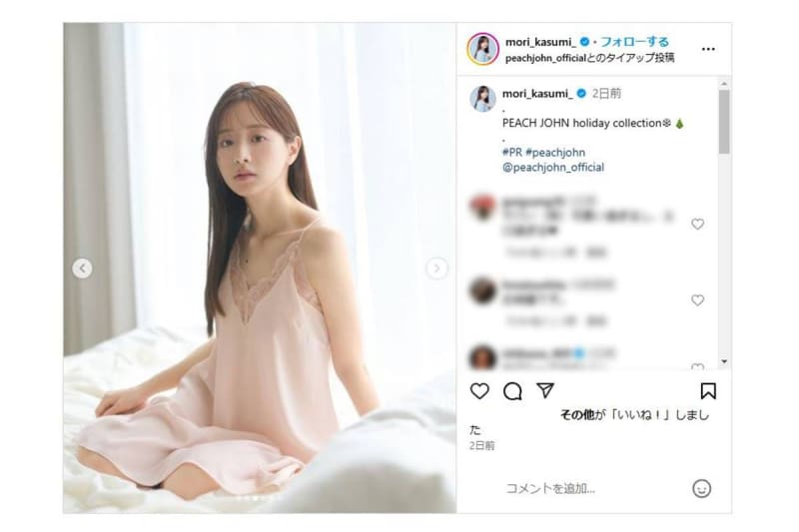Open mori_kasumi_ profile picture in header

(482, 49)
